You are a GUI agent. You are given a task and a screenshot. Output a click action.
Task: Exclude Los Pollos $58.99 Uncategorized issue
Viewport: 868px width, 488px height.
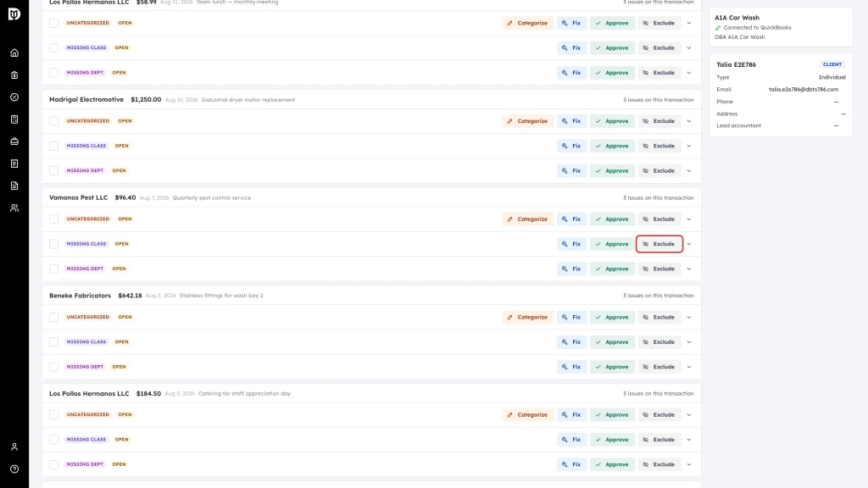click(659, 23)
